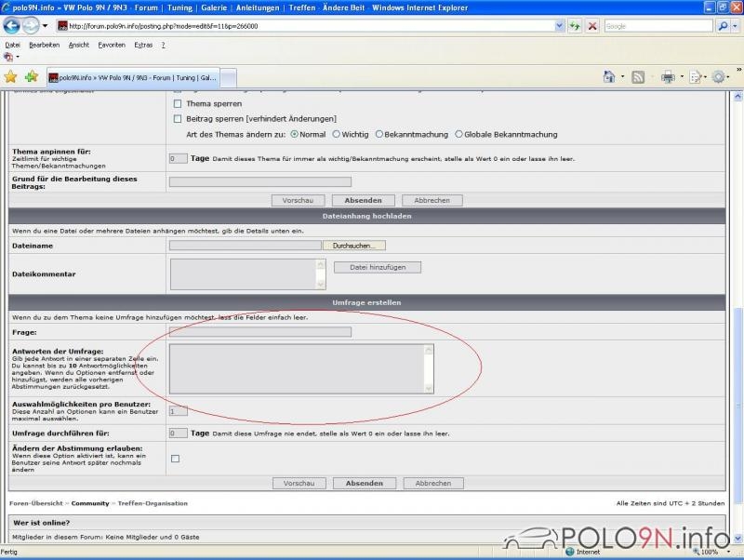The height and width of the screenshot is (560, 744).
Task: Click the Home icon in command bar
Action: tap(608, 77)
